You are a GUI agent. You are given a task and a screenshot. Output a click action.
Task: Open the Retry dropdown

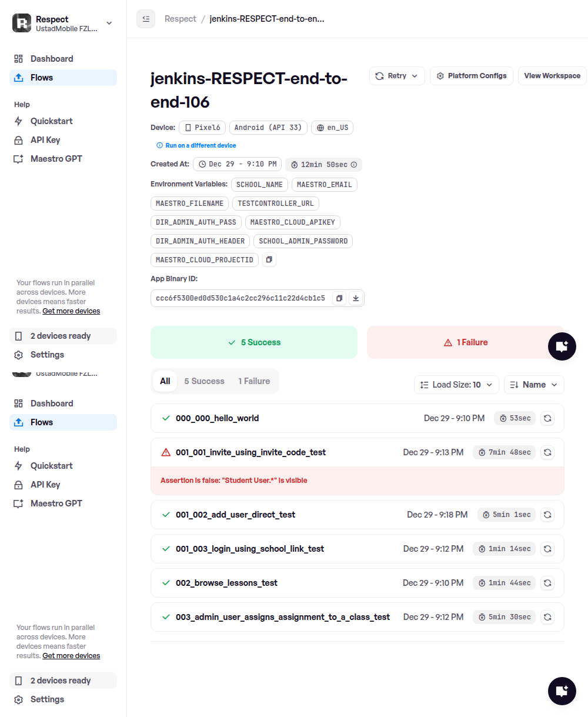click(397, 76)
